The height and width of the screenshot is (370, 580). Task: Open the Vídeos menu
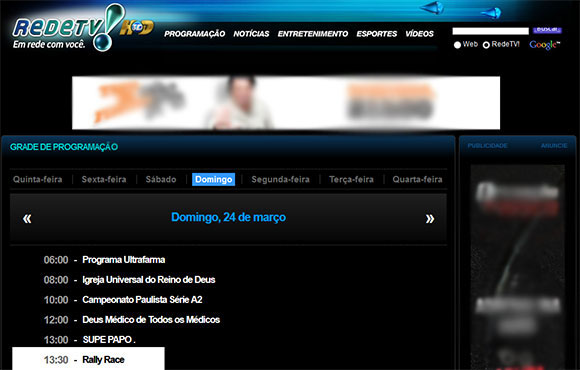(x=419, y=34)
